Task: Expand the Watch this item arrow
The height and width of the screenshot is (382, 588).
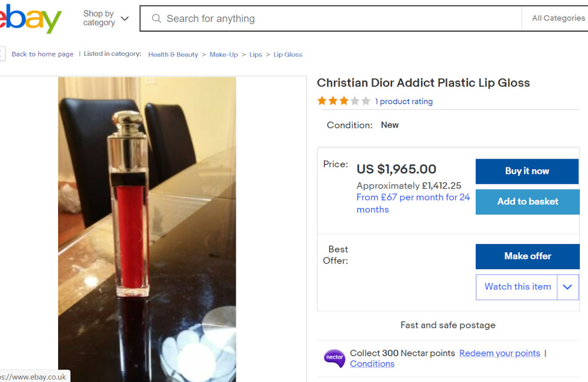Action: point(567,287)
